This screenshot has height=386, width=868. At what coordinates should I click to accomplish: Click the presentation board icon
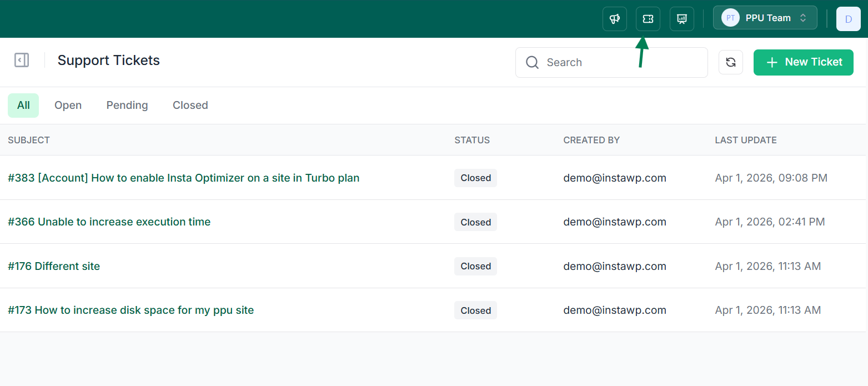tap(681, 19)
